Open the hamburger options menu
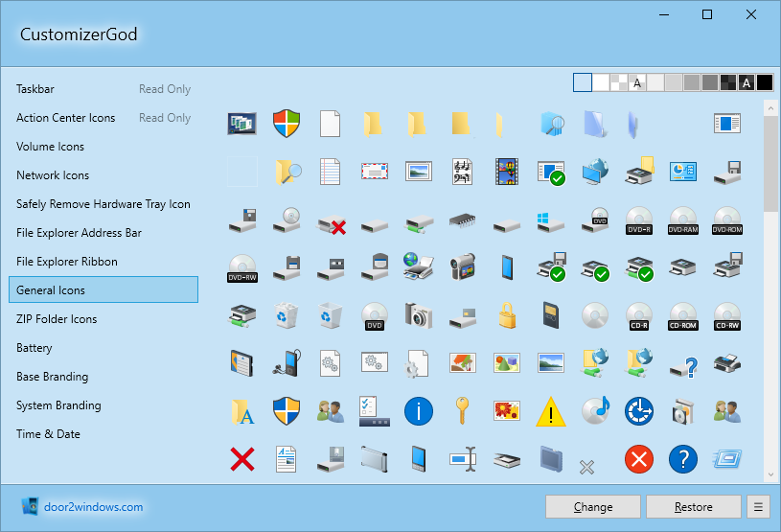 [758, 507]
